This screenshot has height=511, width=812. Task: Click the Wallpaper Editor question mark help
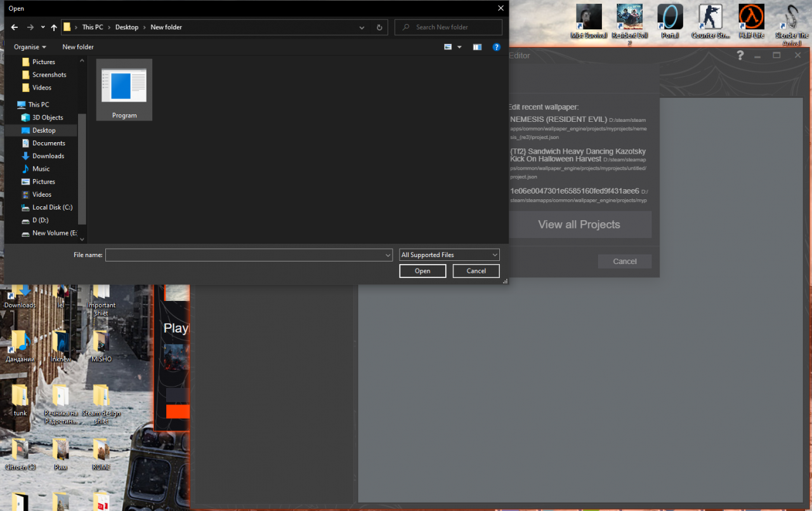pos(740,56)
